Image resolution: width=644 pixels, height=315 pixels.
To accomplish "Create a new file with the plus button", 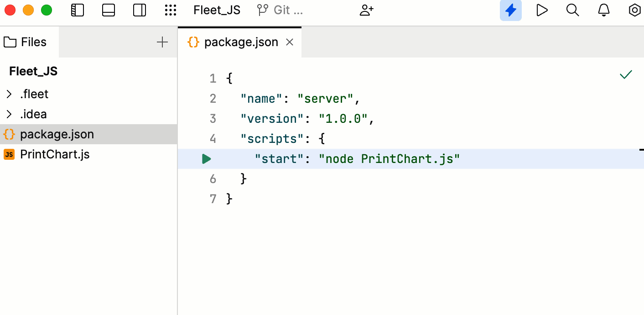I will [x=162, y=42].
